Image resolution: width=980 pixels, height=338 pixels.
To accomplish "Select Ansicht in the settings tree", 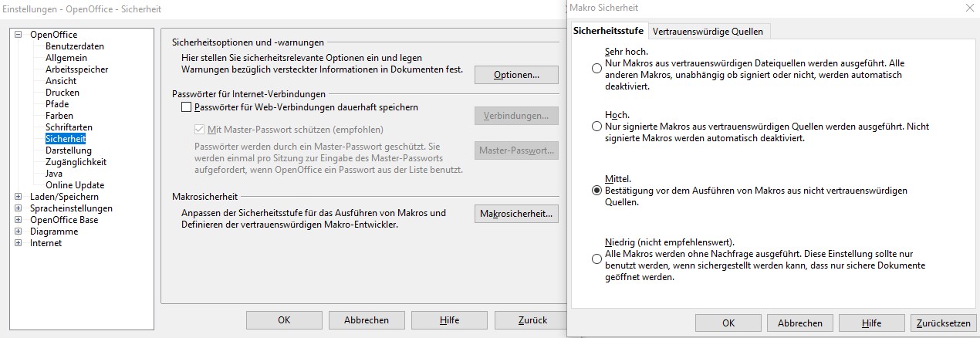I will tap(61, 81).
